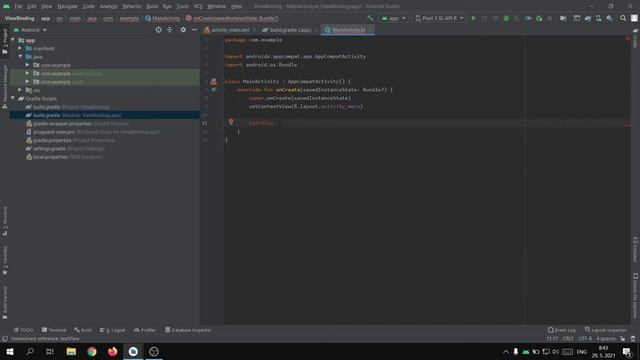
Task: Click the CRLF line separator indicator
Action: [568, 339]
